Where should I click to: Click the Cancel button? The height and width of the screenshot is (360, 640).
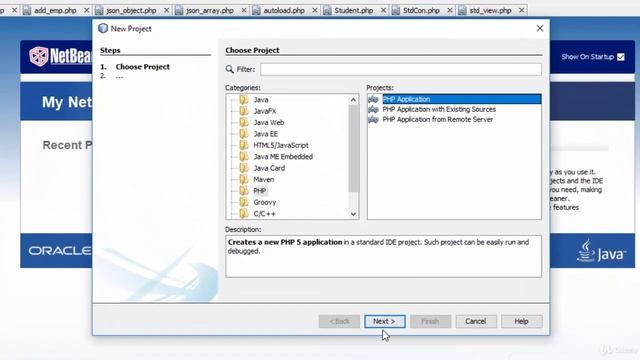(476, 321)
